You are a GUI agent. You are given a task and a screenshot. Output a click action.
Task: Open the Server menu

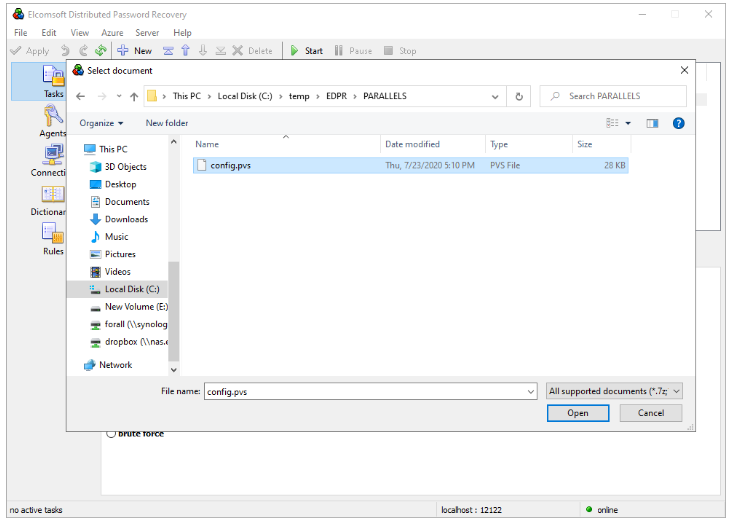pyautogui.click(x=147, y=33)
